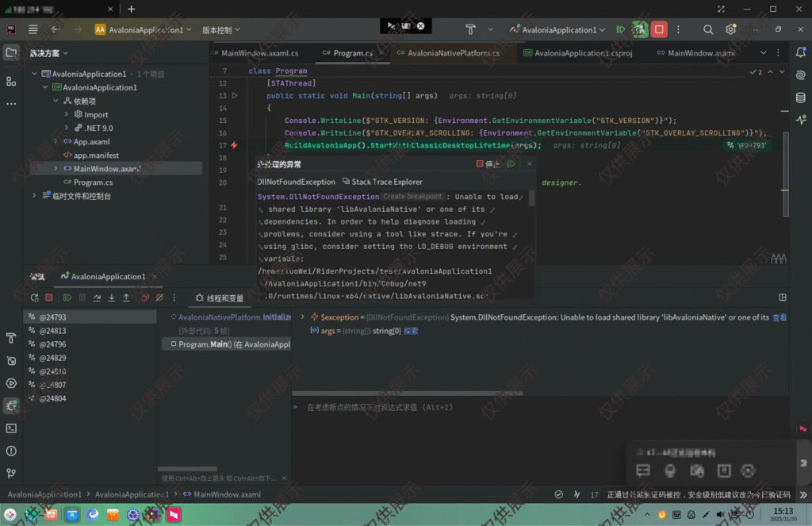
Task: Open the Database tool on right sidebar
Action: click(800, 98)
